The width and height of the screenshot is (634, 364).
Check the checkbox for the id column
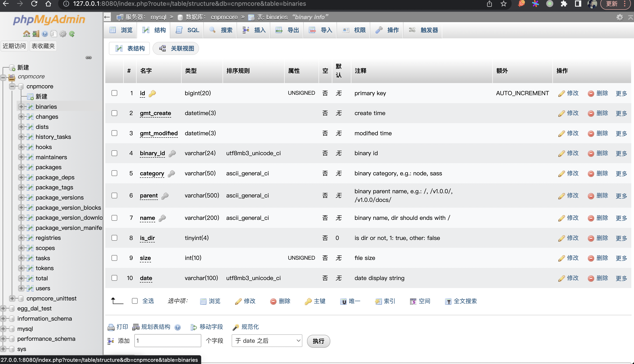tap(114, 93)
